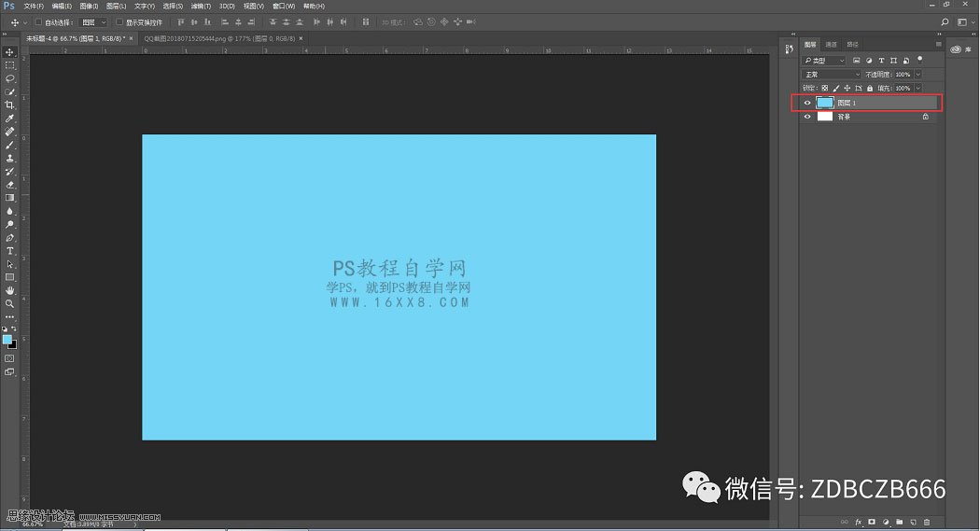Toggle lock all padlock icon
The image size is (980, 531).
pyautogui.click(x=869, y=88)
